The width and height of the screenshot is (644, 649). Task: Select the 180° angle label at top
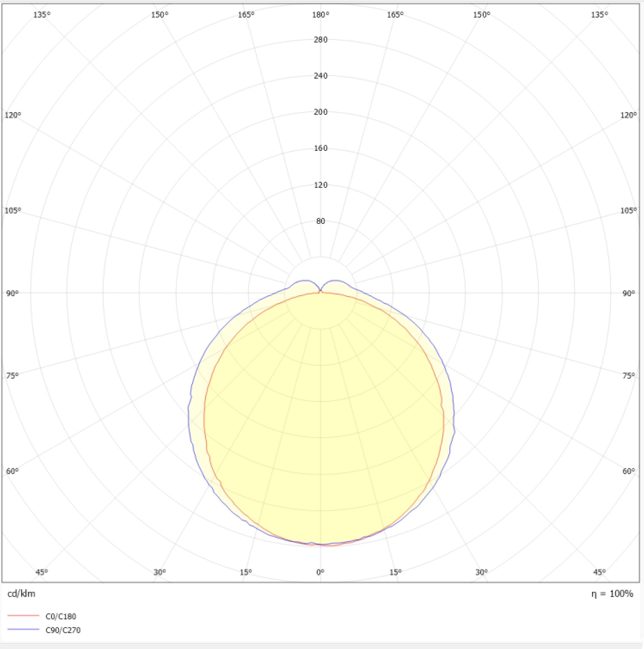pos(321,15)
